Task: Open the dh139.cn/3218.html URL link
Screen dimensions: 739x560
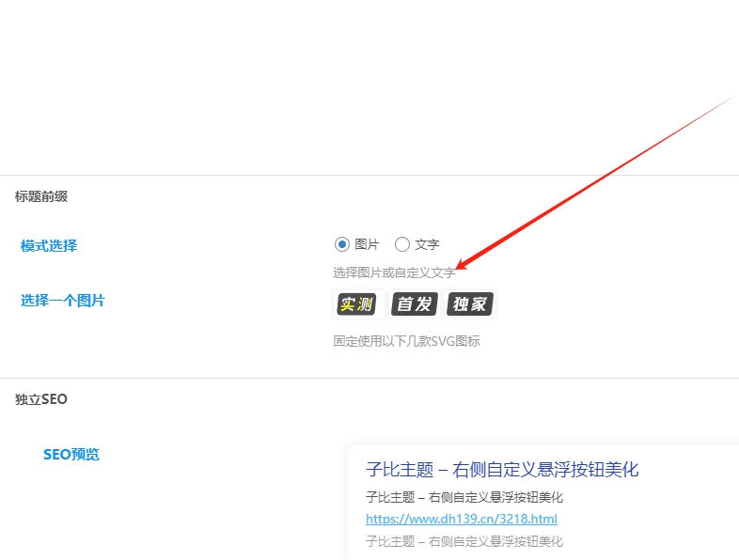Action: coord(462,519)
